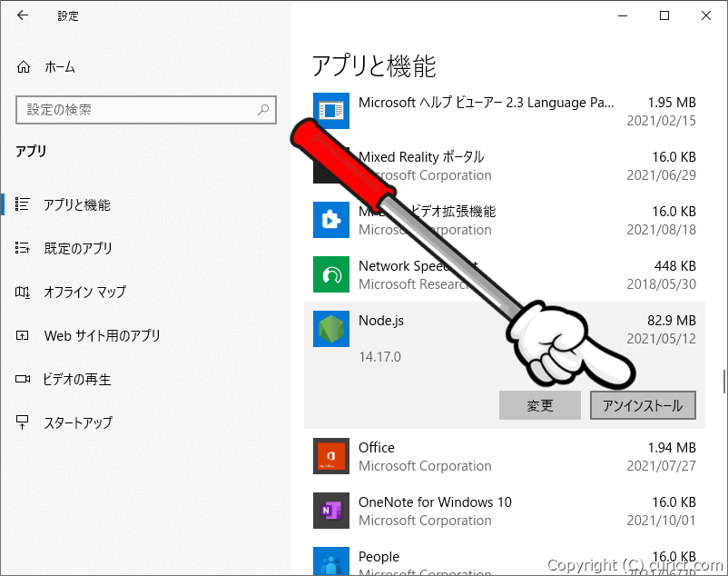The height and width of the screenshot is (576, 728).
Task: Click the 2021/10/01 date of OneNote
Action: pyautogui.click(x=661, y=521)
